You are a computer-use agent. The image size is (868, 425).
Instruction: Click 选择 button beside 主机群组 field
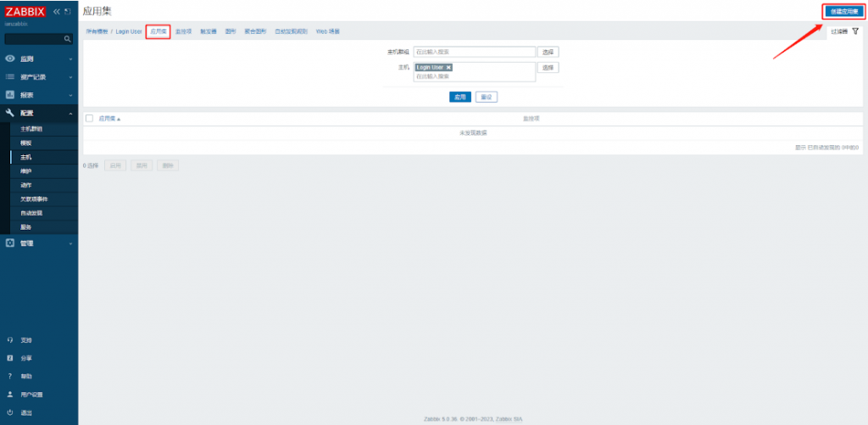click(548, 52)
